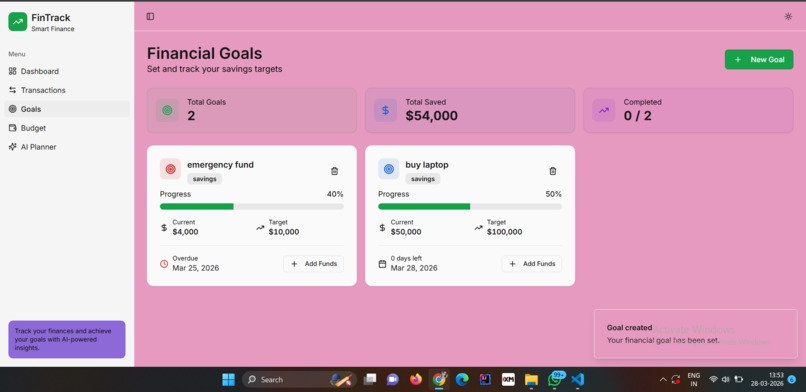Toggle the sidebar collapse icon

tap(150, 16)
